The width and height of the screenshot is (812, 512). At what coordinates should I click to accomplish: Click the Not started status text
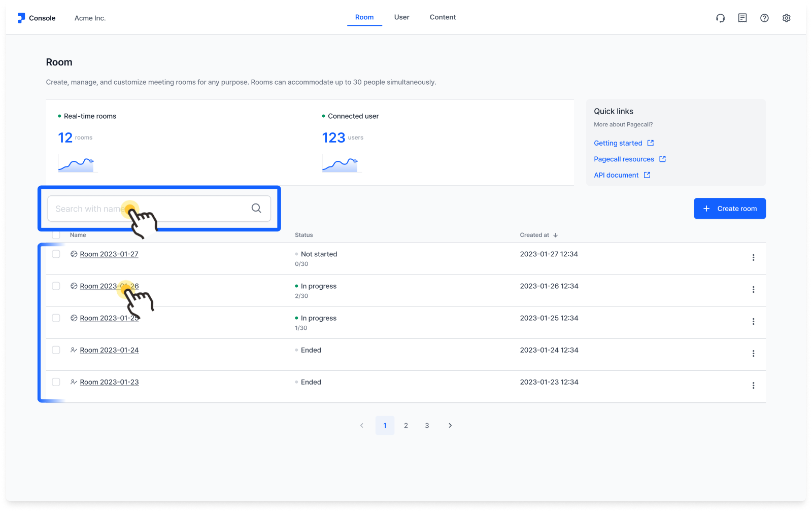(x=319, y=254)
